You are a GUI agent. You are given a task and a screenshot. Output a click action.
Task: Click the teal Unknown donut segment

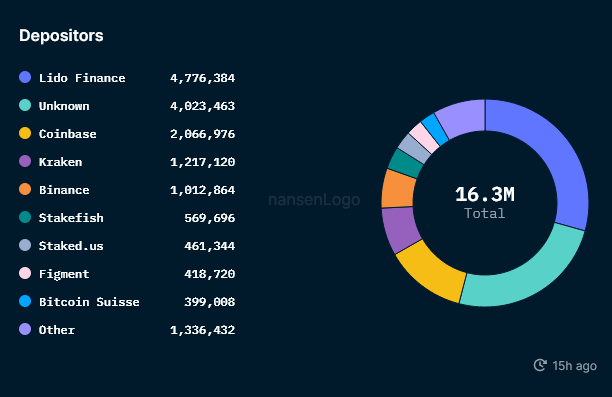(x=536, y=273)
